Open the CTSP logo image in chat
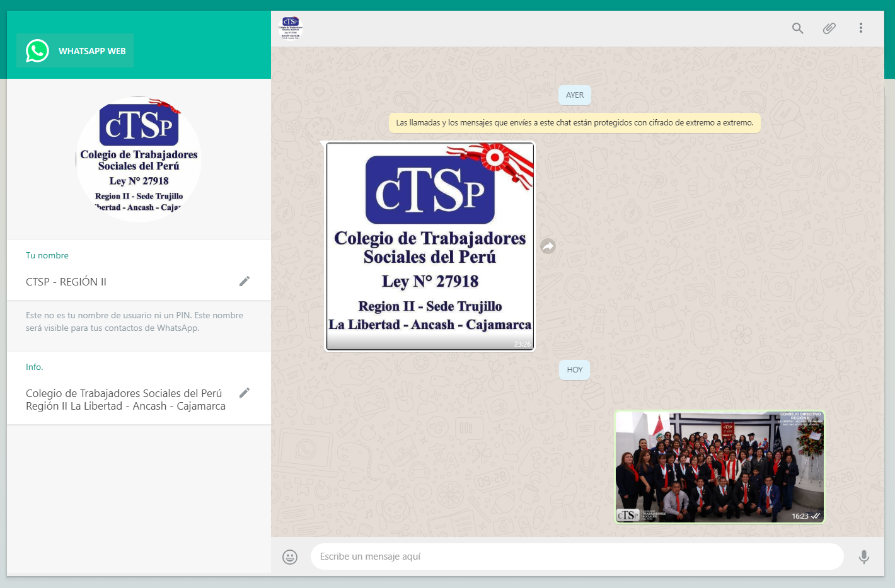895x588 pixels. coord(430,246)
